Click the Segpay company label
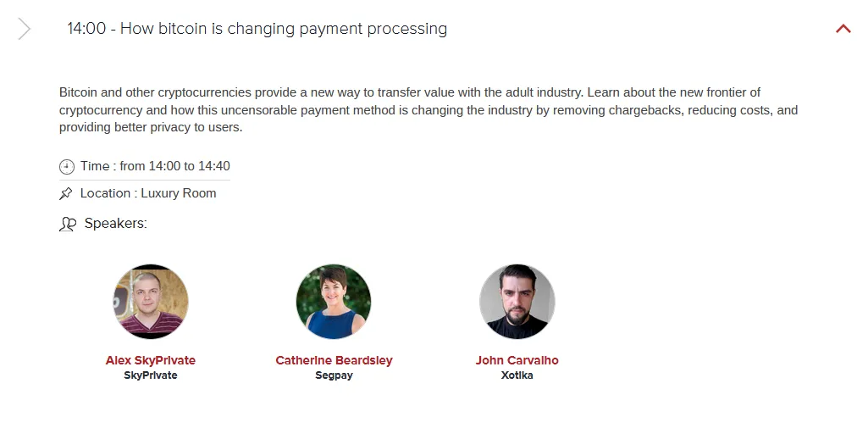The height and width of the screenshot is (428, 868). coord(334,375)
